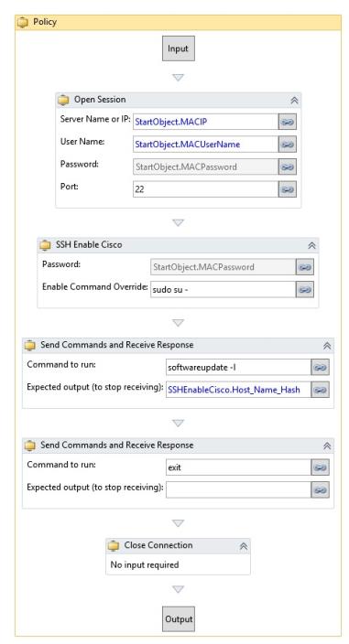Collapse the Close Connection activity
The width and height of the screenshot is (349, 644).
click(244, 546)
